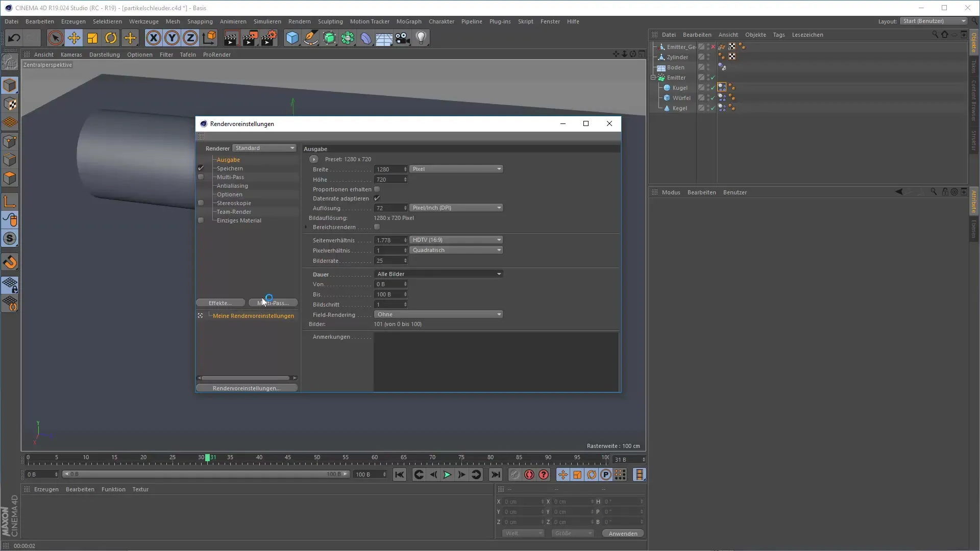Toggle Proportionen erhalten checkbox
The height and width of the screenshot is (551, 980).
pos(377,189)
